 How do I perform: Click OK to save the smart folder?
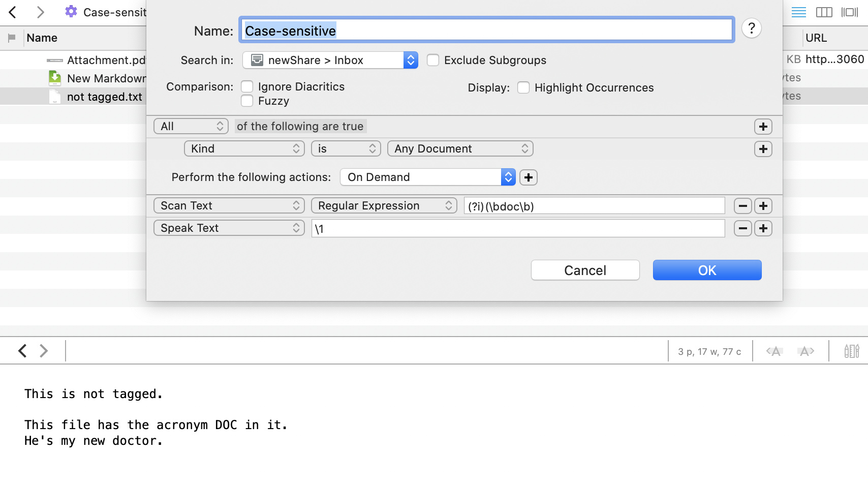click(x=707, y=270)
